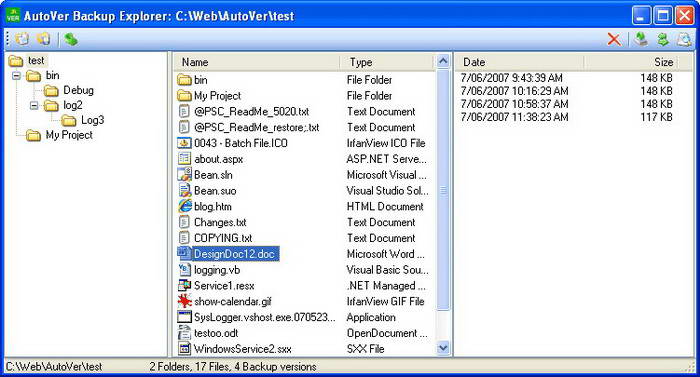Viewport: 700px width, 377px height.
Task: Click the status bar path C:\Web\AutoVer\test
Action: pos(54,366)
